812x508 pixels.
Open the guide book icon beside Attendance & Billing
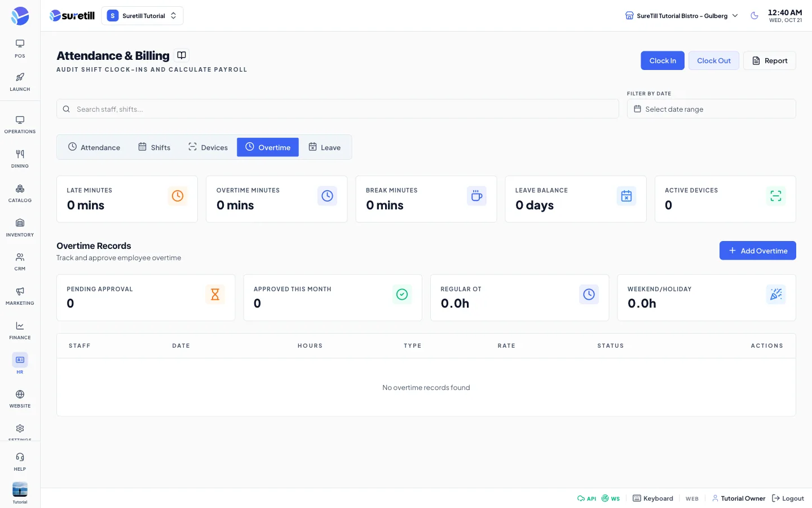click(182, 55)
